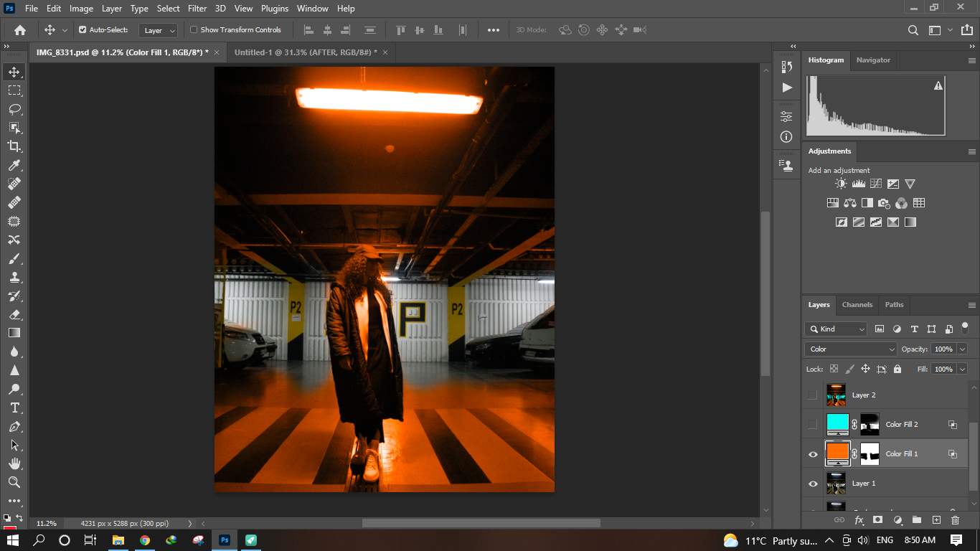Open the Auto-Select Layer dropdown
This screenshot has width=980, height=551.
[x=159, y=31]
